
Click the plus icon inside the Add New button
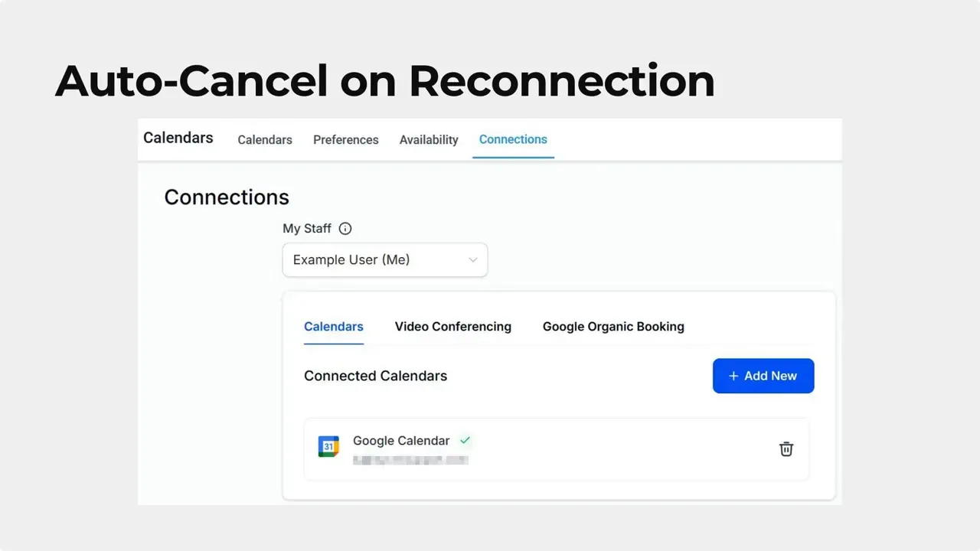click(733, 376)
